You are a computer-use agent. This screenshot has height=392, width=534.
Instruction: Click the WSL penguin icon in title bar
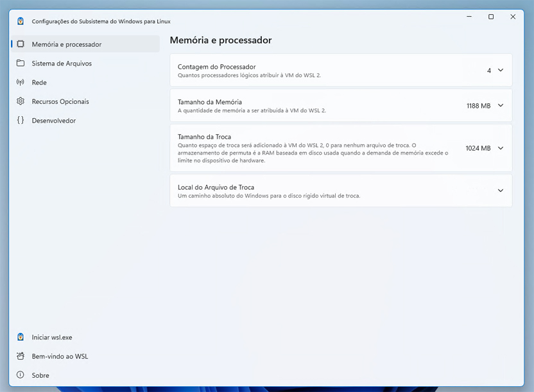pos(21,21)
